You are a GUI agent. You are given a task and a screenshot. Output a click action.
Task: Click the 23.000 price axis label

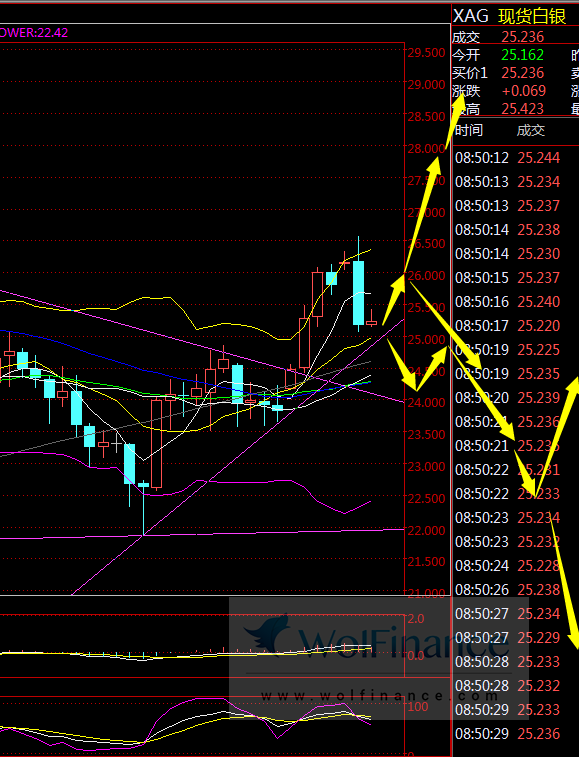pyautogui.click(x=426, y=466)
